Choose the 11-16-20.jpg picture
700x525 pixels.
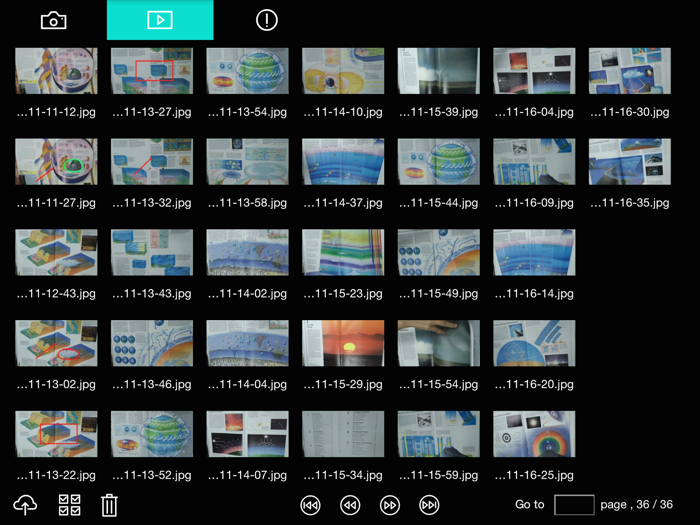(534, 343)
